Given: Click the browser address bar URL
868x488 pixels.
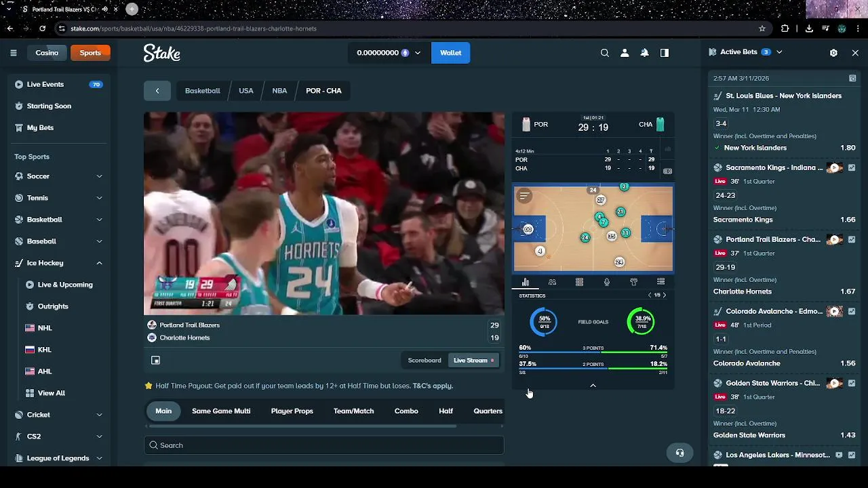Looking at the screenshot, I should [x=193, y=28].
